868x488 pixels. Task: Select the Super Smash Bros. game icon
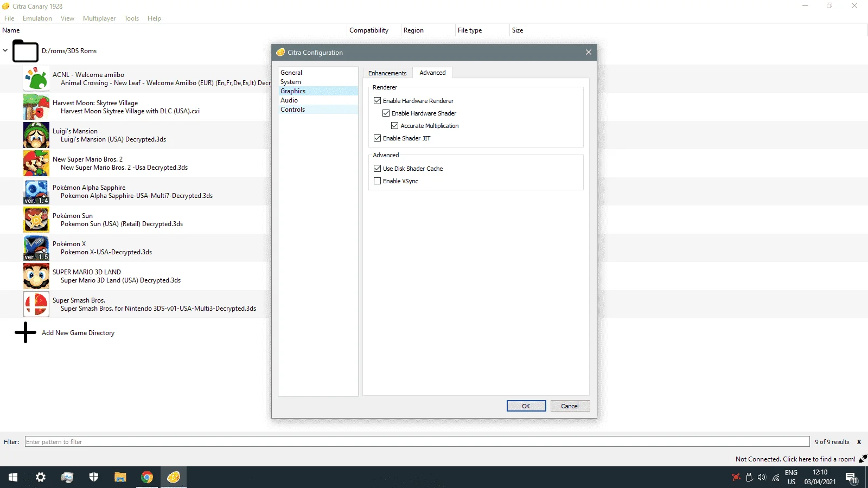[36, 304]
